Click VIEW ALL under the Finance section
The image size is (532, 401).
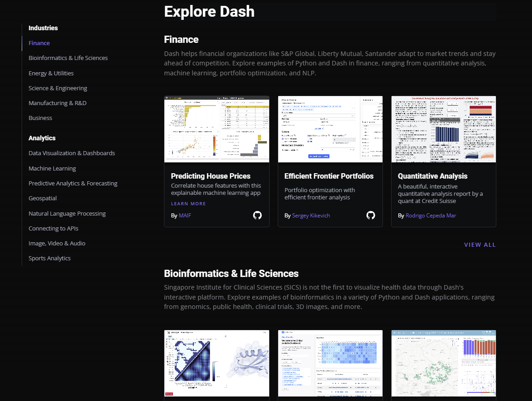[480, 244]
